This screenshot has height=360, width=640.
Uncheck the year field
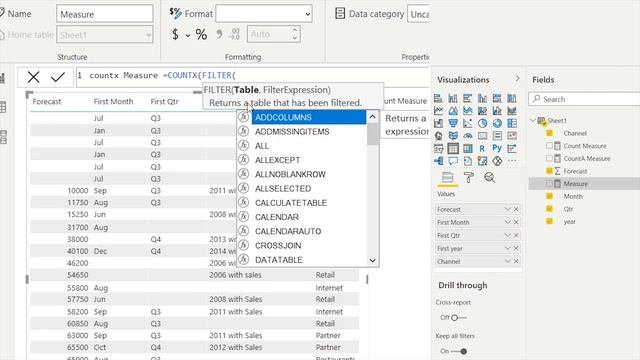[549, 222]
